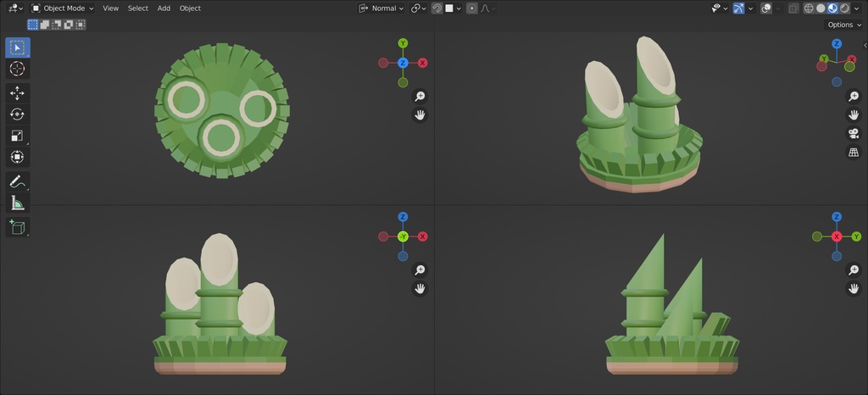Select the Move tool
The width and height of the screenshot is (868, 395).
(18, 93)
